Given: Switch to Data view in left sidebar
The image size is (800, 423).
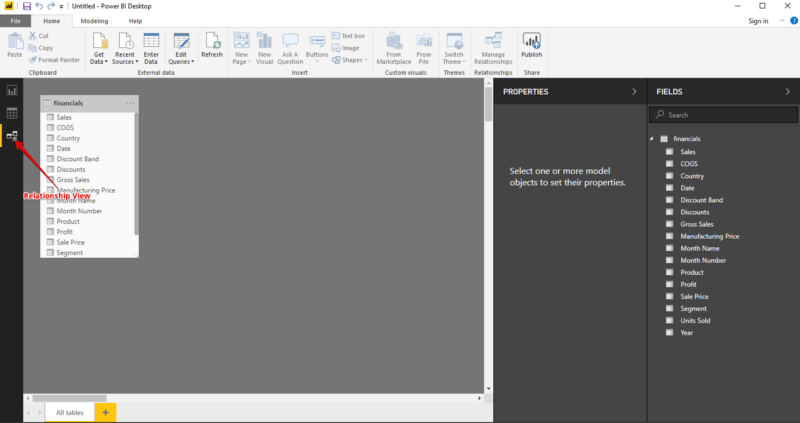Looking at the screenshot, I should click(12, 113).
